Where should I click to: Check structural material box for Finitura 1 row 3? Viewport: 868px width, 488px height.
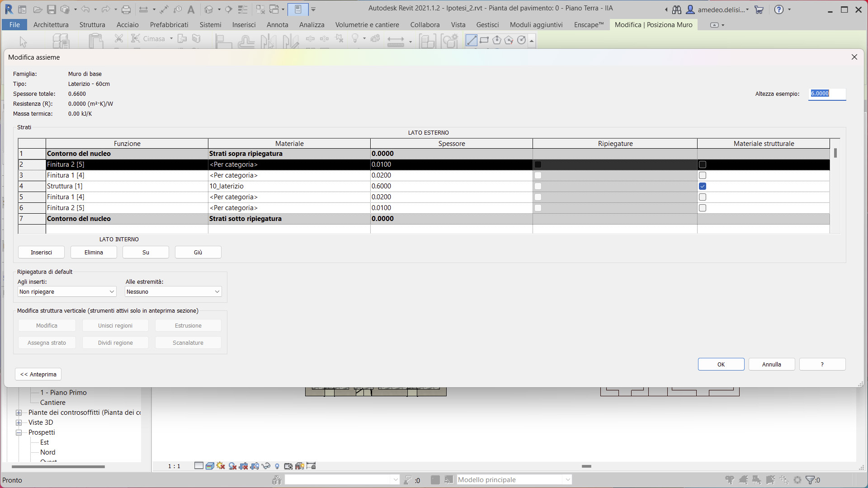click(702, 175)
